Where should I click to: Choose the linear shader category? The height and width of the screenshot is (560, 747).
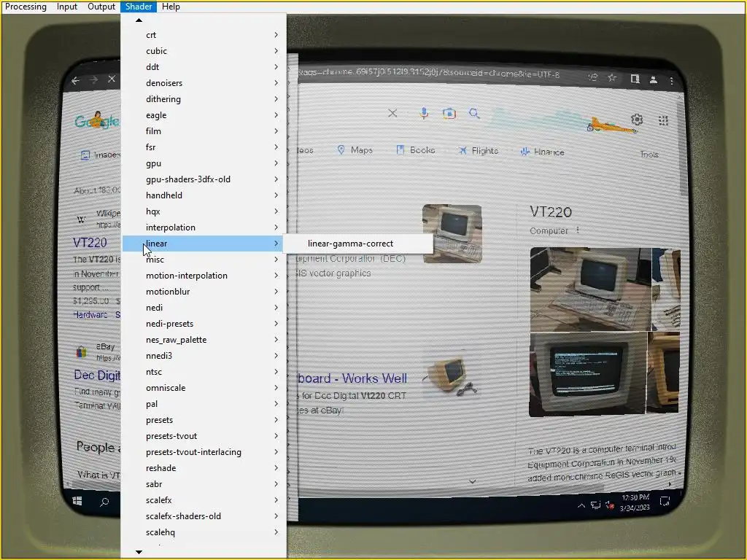(204, 244)
